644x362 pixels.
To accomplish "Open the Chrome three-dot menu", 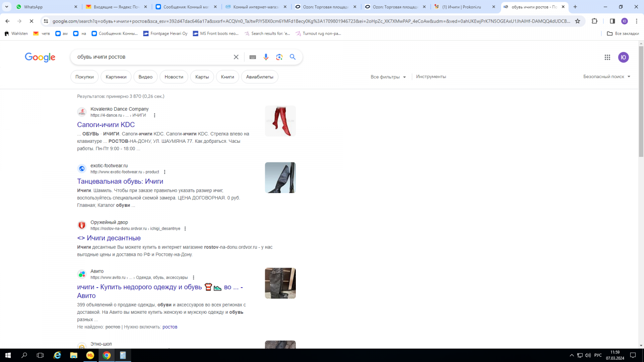I will 636,21.
